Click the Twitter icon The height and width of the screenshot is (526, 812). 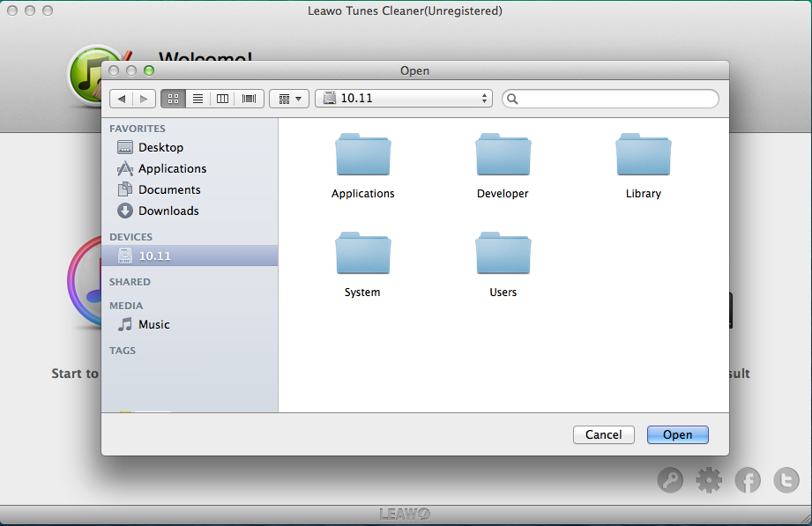(x=786, y=480)
